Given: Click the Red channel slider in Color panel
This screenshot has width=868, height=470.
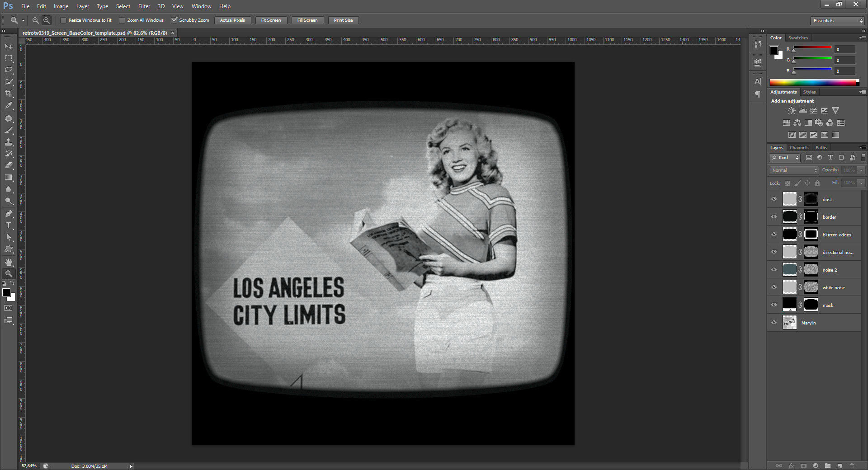Looking at the screenshot, I should (812, 48).
